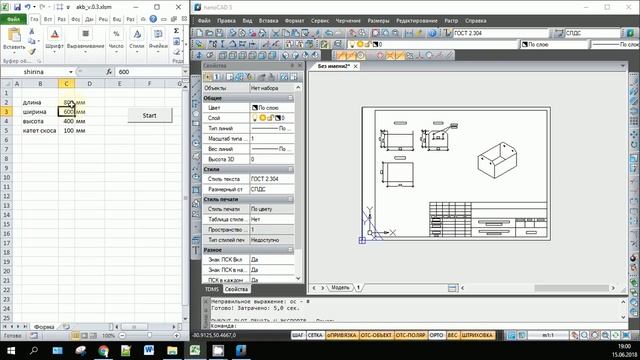Select cell with высота value 400
640x360 pixels.
click(67, 121)
